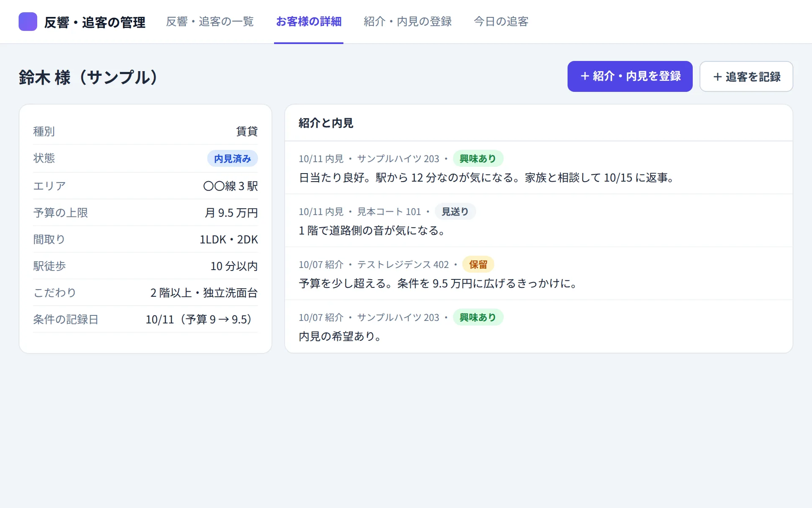
Task: Click the purple app logo icon
Action: (28, 22)
